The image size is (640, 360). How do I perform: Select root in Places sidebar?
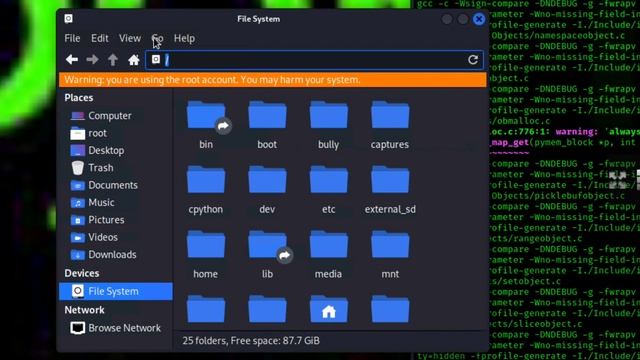coord(116,133)
